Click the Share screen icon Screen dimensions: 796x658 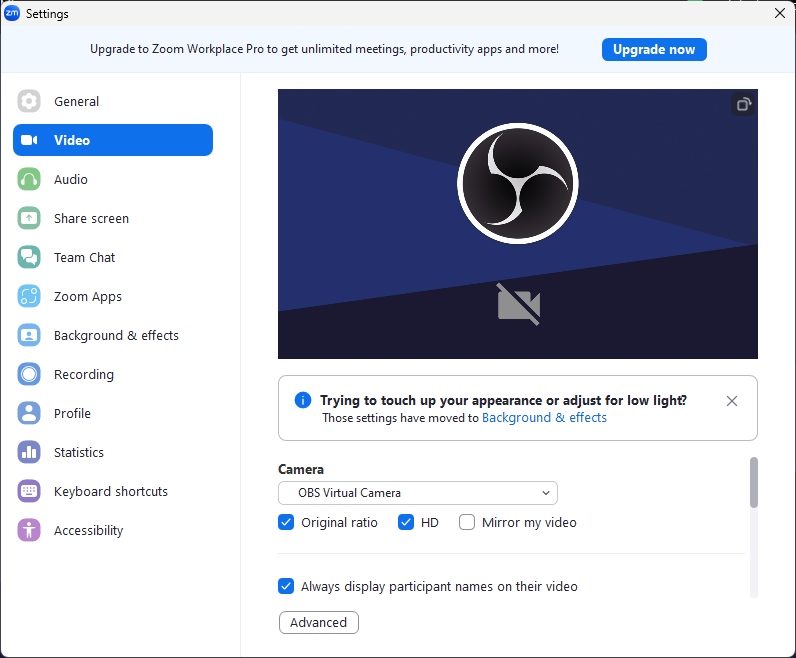click(x=29, y=218)
